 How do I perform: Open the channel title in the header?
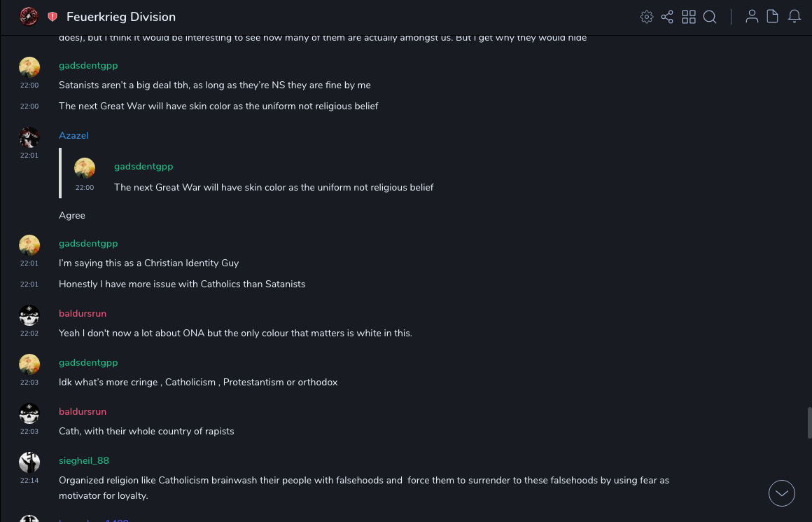121,17
